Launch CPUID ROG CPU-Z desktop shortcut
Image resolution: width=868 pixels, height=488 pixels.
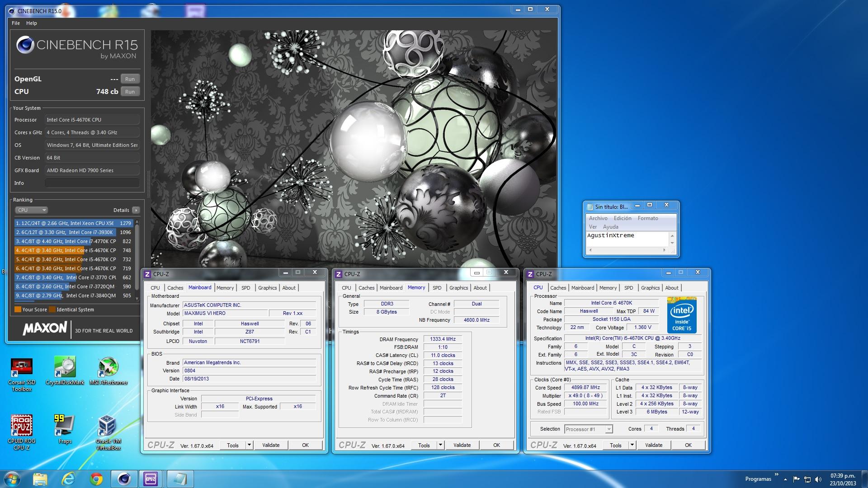[22, 432]
